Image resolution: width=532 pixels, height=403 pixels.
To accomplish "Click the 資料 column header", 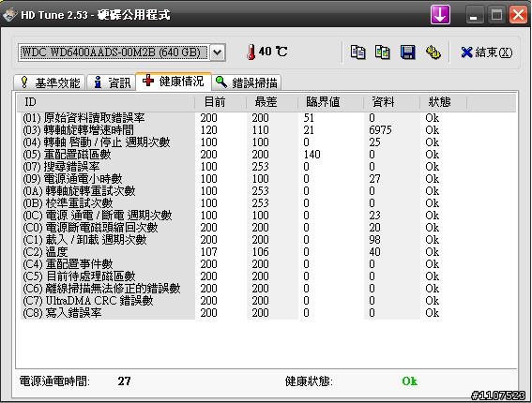I will pyautogui.click(x=392, y=101).
